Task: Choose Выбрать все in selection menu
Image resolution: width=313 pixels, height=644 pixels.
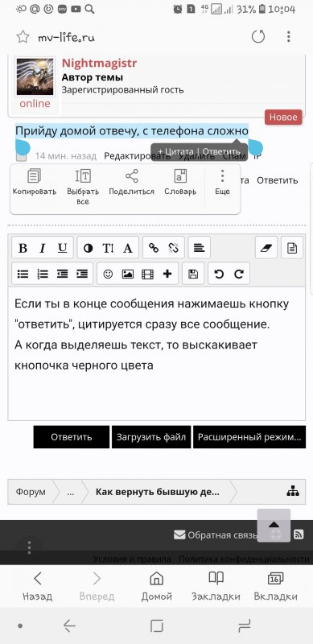Action: (83, 187)
